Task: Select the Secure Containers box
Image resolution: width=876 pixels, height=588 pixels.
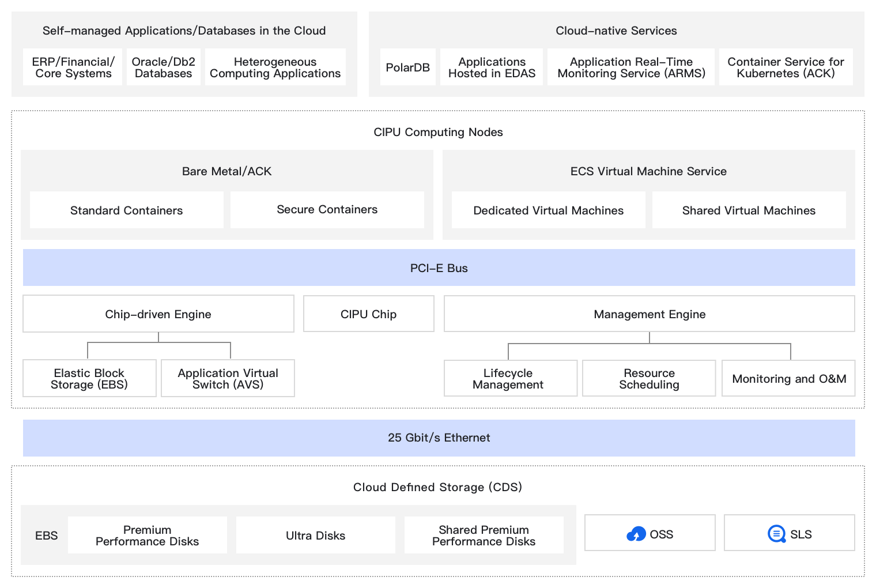Action: [x=327, y=210]
